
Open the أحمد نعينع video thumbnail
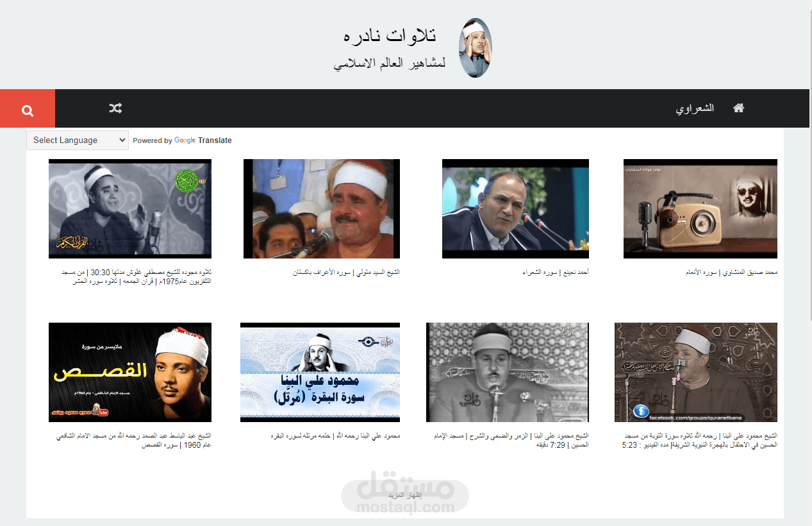515,208
